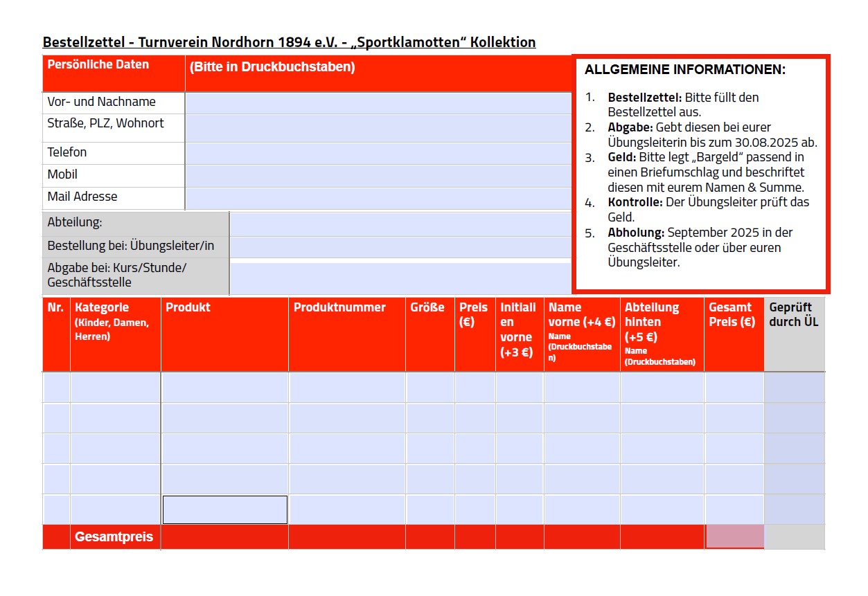Focus the Produktnummer field in the first order row

click(x=347, y=388)
